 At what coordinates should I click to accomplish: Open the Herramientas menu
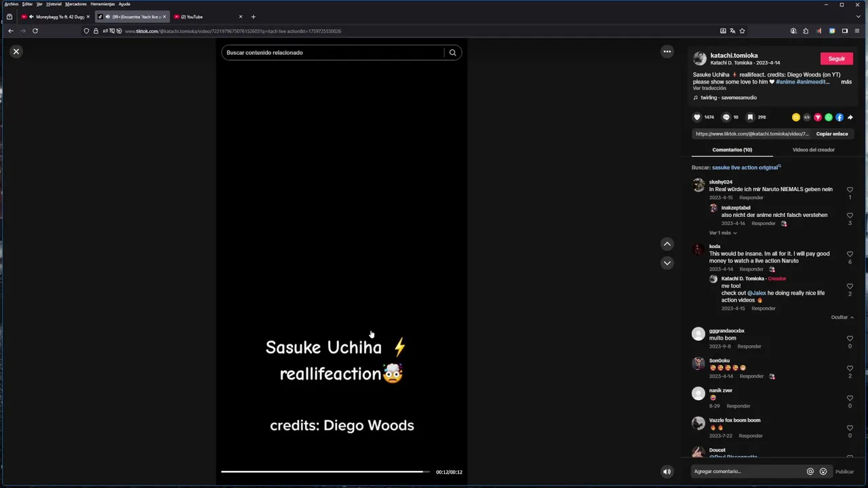click(103, 4)
